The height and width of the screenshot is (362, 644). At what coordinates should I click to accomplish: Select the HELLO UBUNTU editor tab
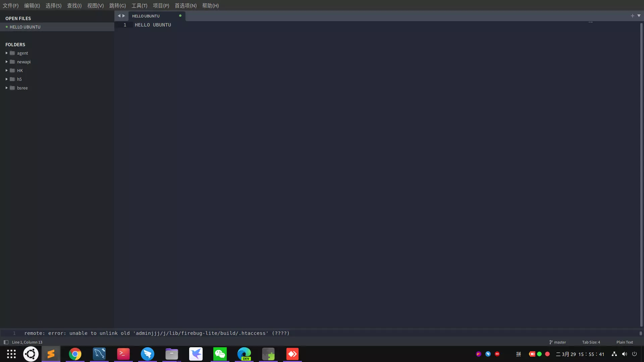tap(157, 16)
